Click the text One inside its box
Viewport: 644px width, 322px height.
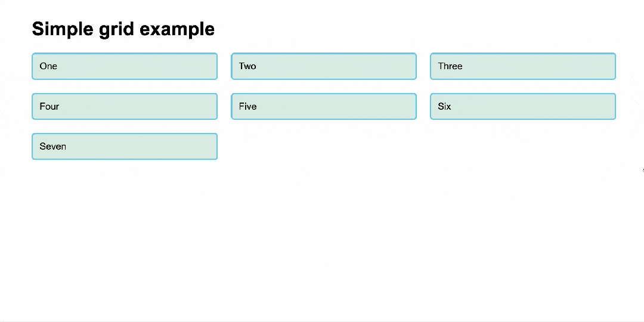coord(48,66)
